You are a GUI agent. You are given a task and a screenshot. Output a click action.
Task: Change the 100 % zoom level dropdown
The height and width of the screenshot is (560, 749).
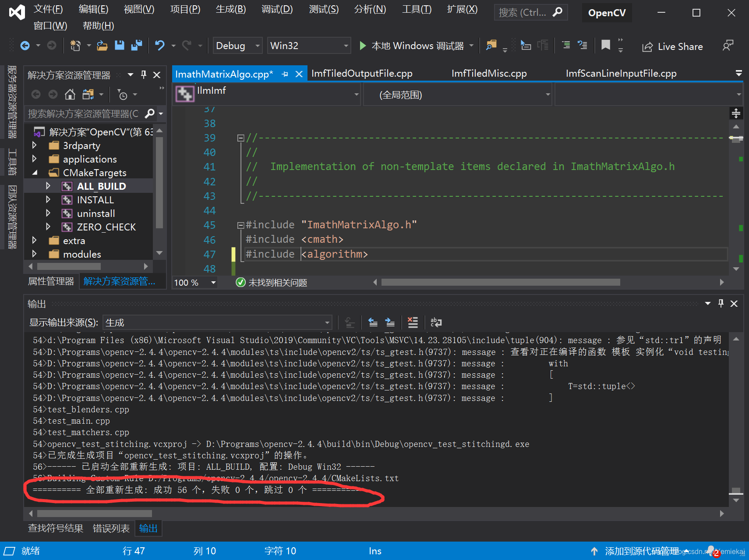(195, 283)
